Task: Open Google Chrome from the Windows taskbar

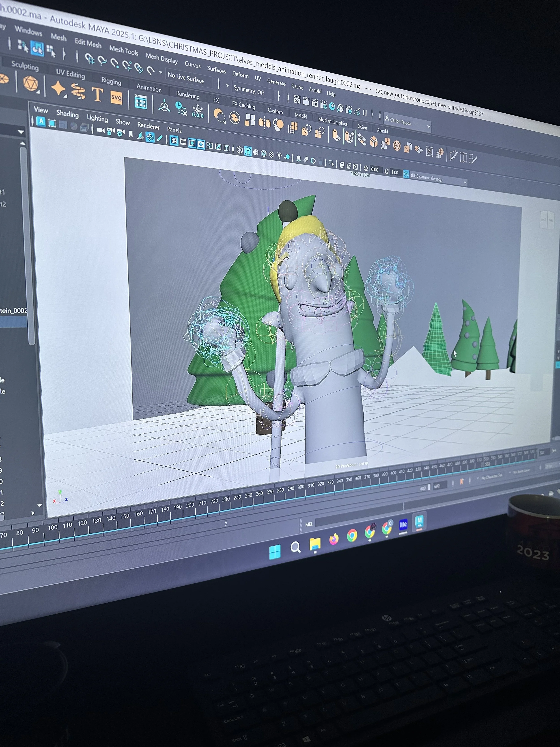Action: click(352, 535)
